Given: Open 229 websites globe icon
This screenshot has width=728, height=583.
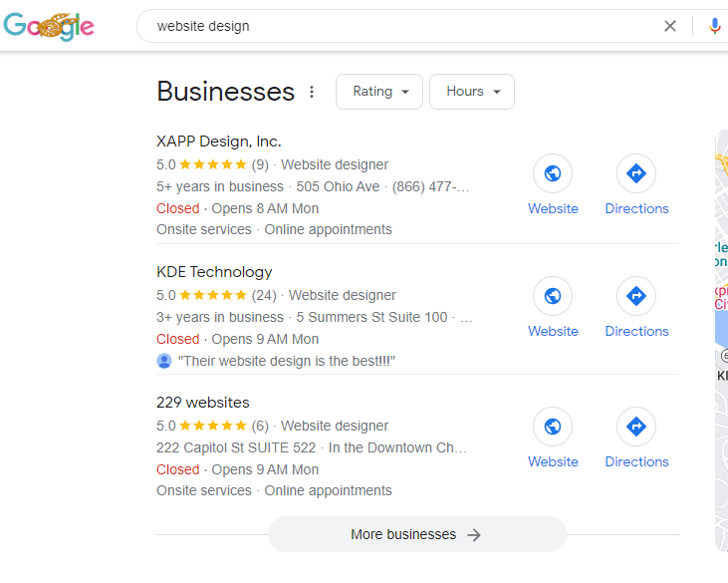Looking at the screenshot, I should click(x=553, y=428).
